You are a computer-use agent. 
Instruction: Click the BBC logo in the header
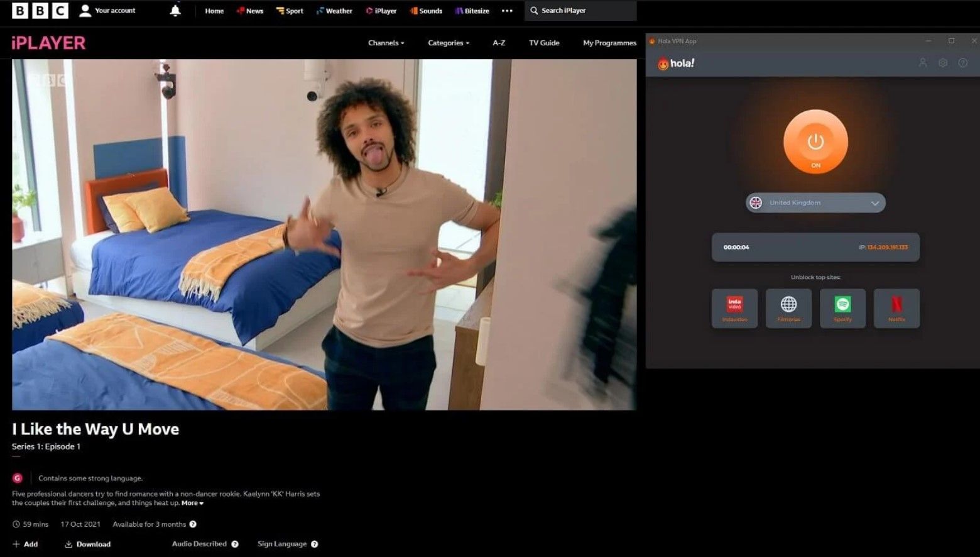pyautogui.click(x=40, y=11)
